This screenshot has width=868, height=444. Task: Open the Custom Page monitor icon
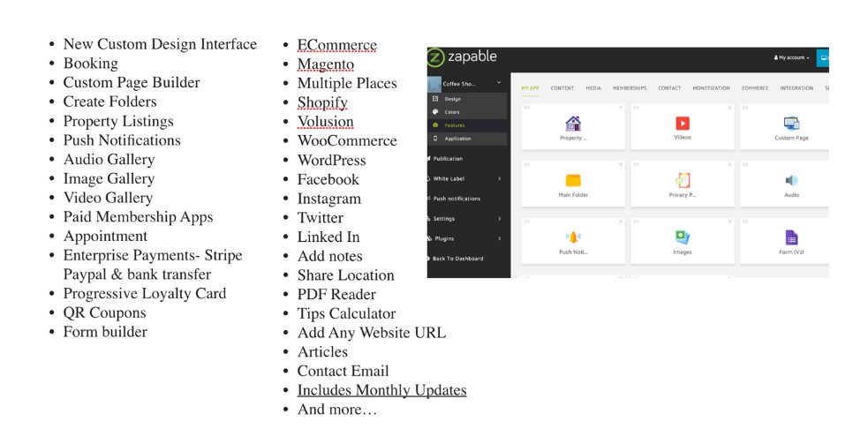(791, 123)
